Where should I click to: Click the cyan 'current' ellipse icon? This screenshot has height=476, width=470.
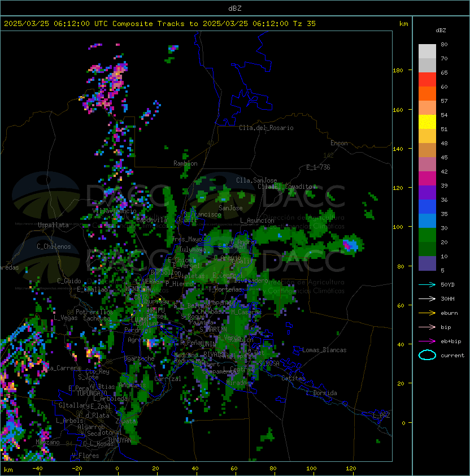point(427,355)
